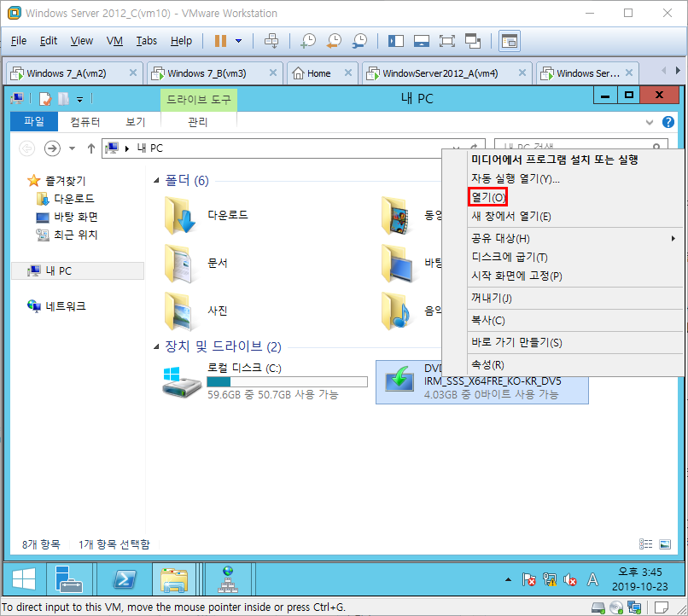Click the C: drive usage bar
Screen dimensions: 688x616
pyautogui.click(x=287, y=382)
